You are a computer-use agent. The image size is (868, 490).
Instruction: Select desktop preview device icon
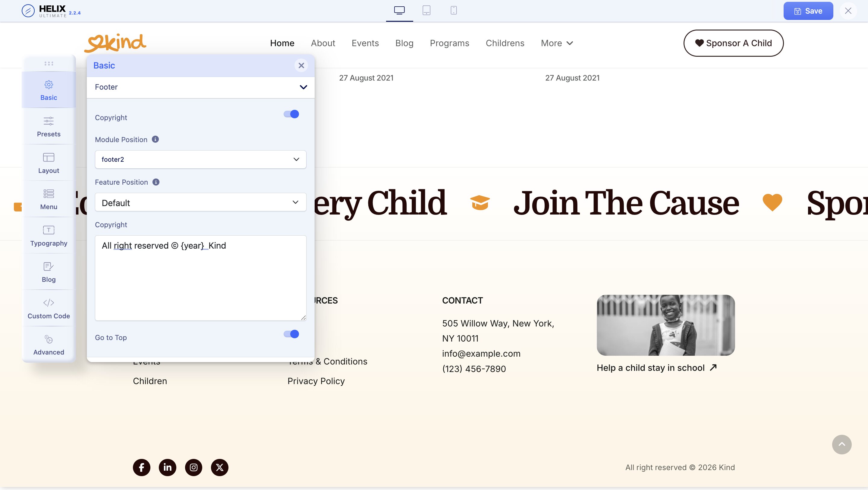click(x=399, y=11)
